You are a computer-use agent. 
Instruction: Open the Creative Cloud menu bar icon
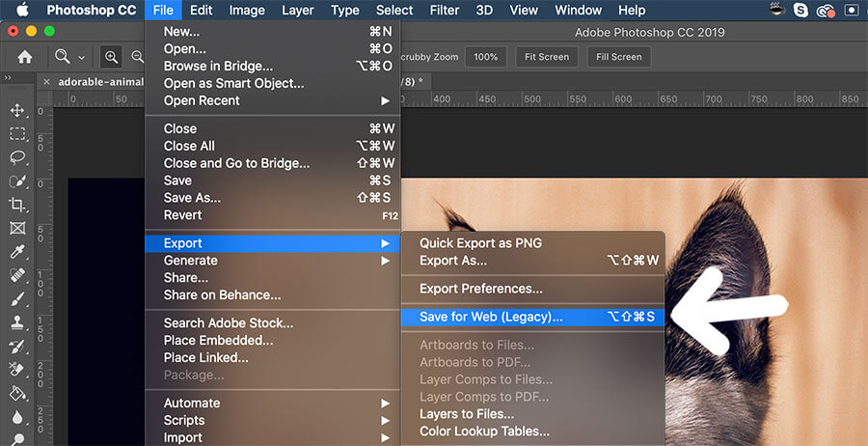tap(826, 10)
